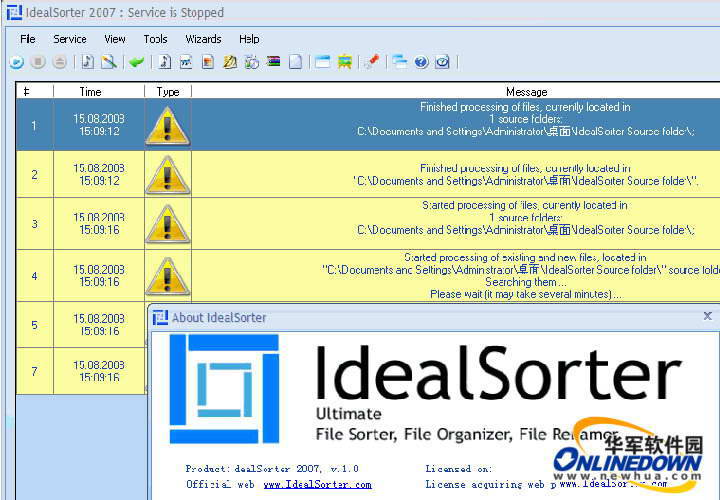Select row number 4 in the log
The width and height of the screenshot is (720, 500).
point(34,275)
